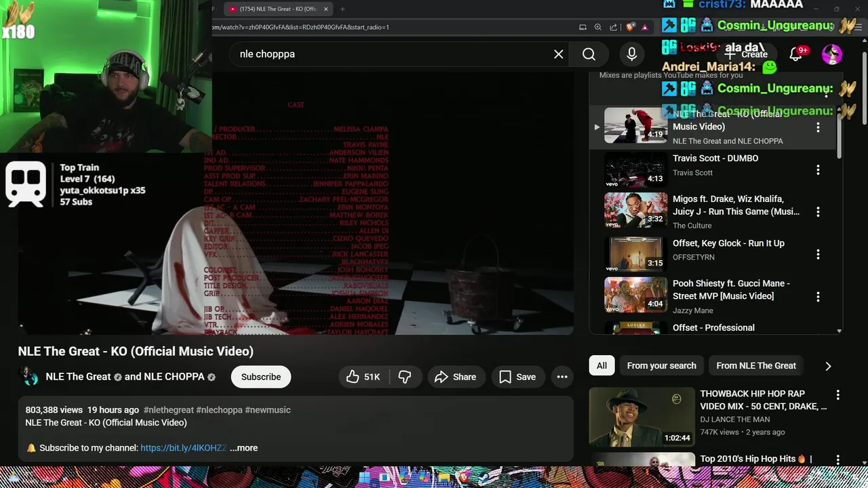Viewport: 868px width, 488px height.
Task: Open options for Travis Scott - DUMBO
Action: pyautogui.click(x=818, y=169)
